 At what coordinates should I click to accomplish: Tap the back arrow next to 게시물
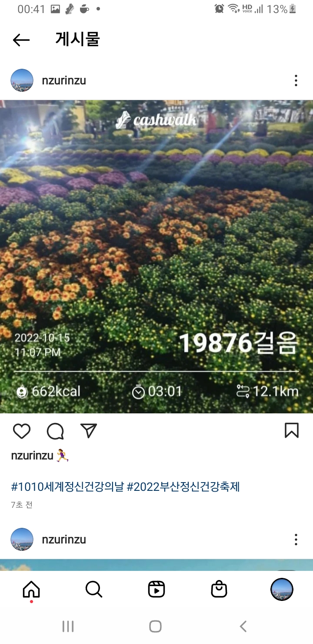click(x=21, y=40)
